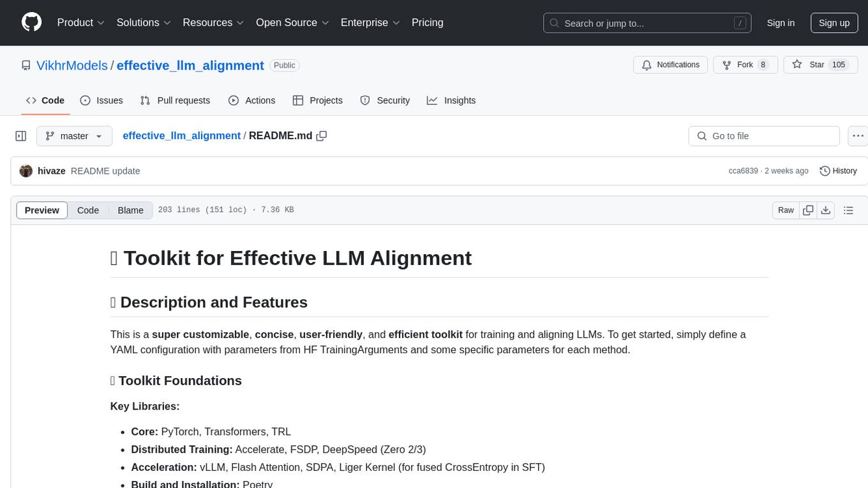Image resolution: width=868 pixels, height=488 pixels.
Task: Expand the Resources menu
Action: click(x=213, y=22)
